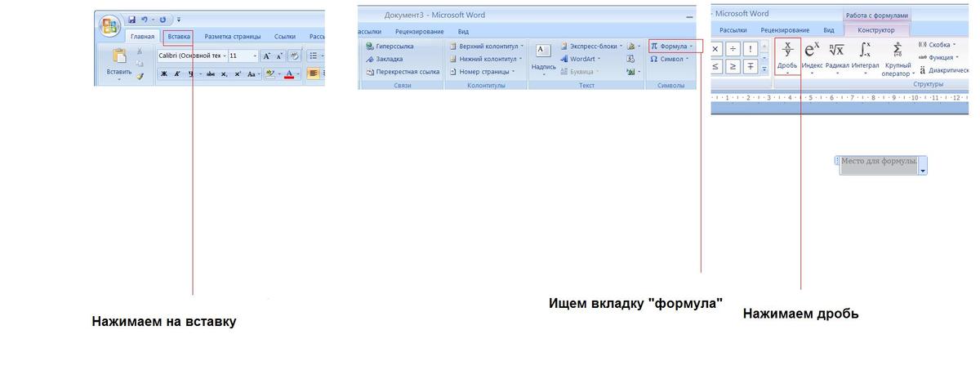Image resolution: width=980 pixels, height=370 pixels.
Task: Open Нижний колонтитул dropdown
Action: [x=484, y=59]
